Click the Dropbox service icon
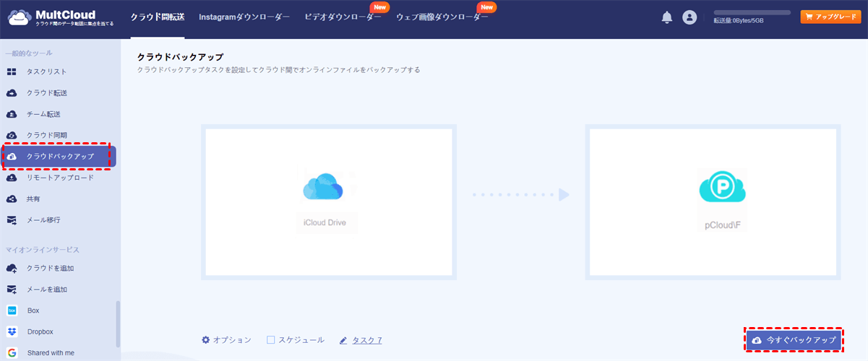 tap(12, 331)
